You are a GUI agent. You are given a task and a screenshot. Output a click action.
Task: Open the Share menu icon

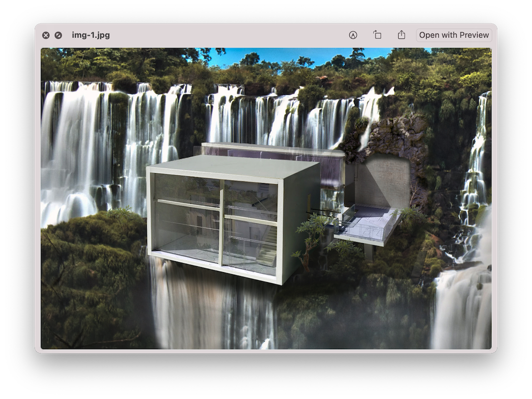click(x=402, y=34)
